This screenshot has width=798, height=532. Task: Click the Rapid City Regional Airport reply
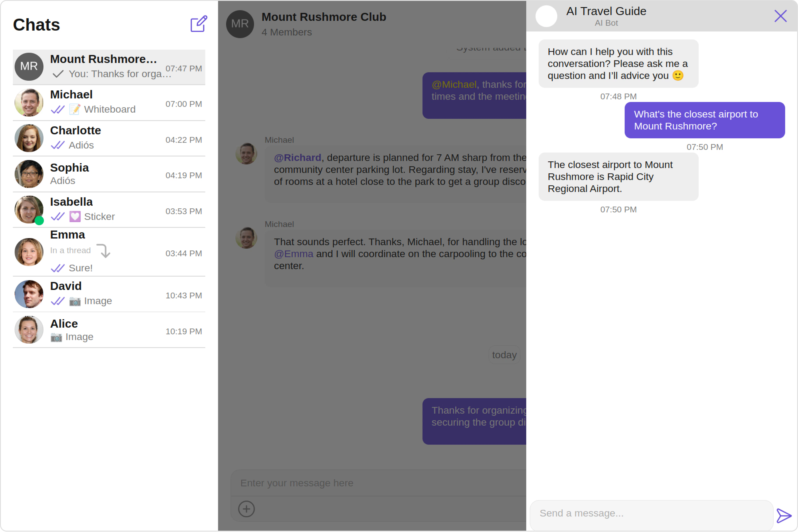click(x=618, y=176)
